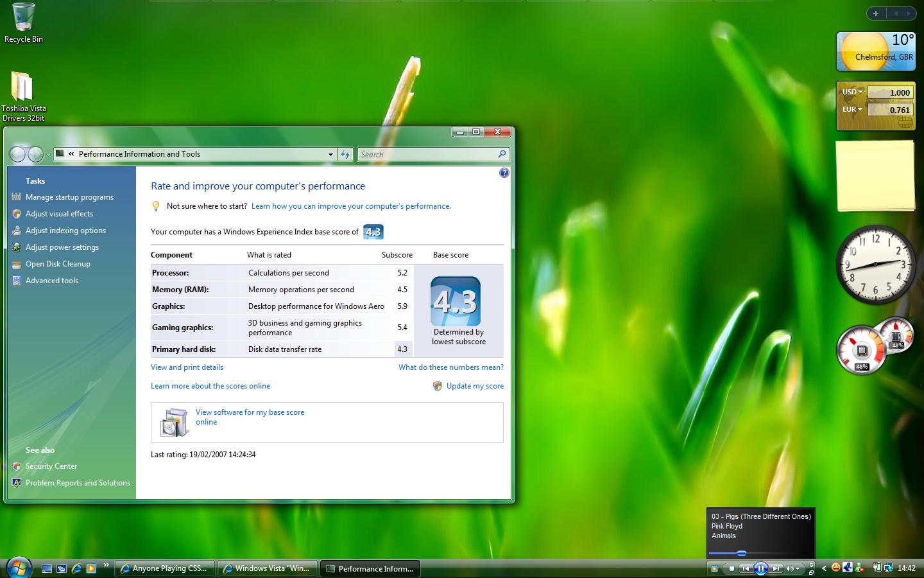Expand the quick launch overflow chevron
The image size is (924, 578).
pyautogui.click(x=107, y=565)
